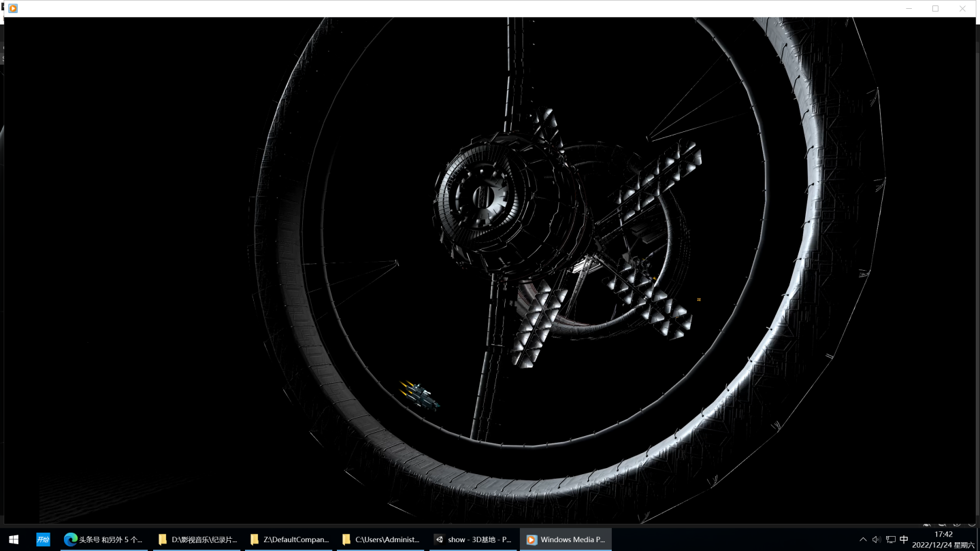This screenshot has width=980, height=551.
Task: Expand hidden system tray icons chevron
Action: [863, 539]
